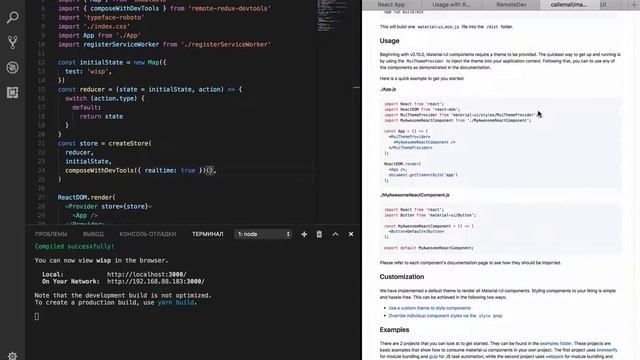The width and height of the screenshot is (640, 360).
Task: Switch to the React App browser tab
Action: [x=391, y=4]
